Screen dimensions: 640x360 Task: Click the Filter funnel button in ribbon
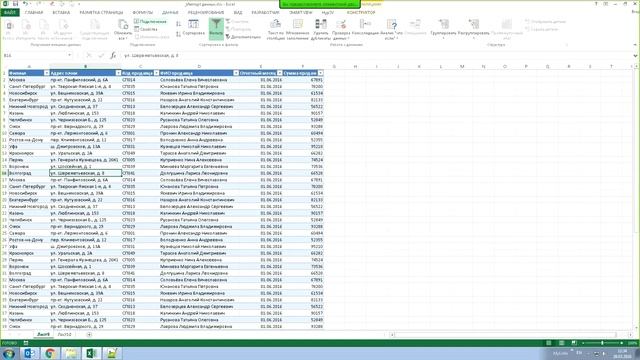pyautogui.click(x=216, y=29)
